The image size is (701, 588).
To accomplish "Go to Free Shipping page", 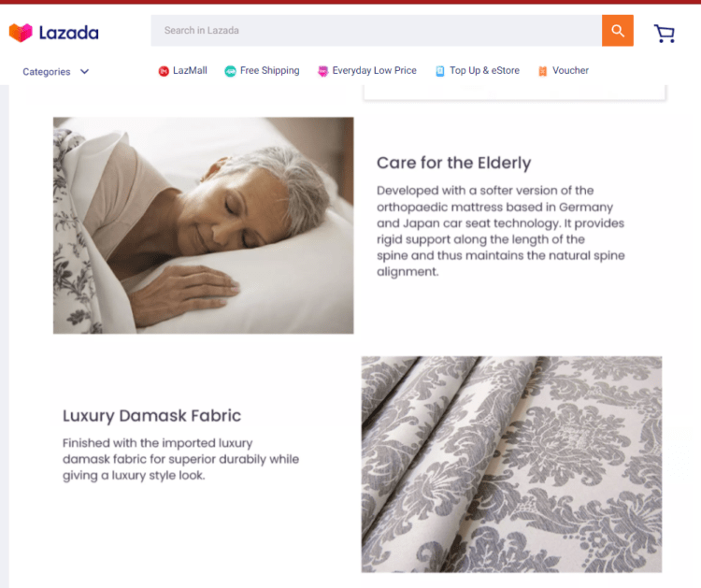I will (x=269, y=71).
